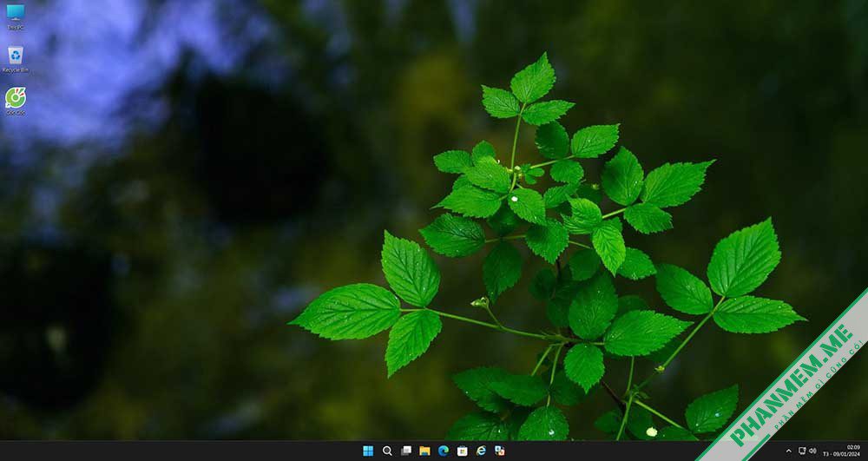Screen dimensions: 868x461
Task: Open the clock showing 02:09
Action: (x=841, y=451)
